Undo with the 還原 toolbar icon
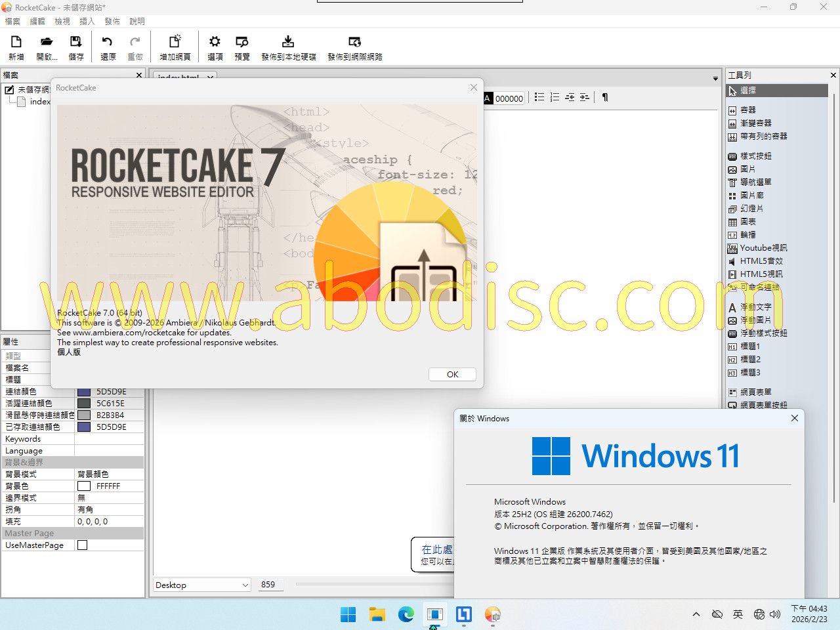The image size is (840, 630). click(108, 42)
